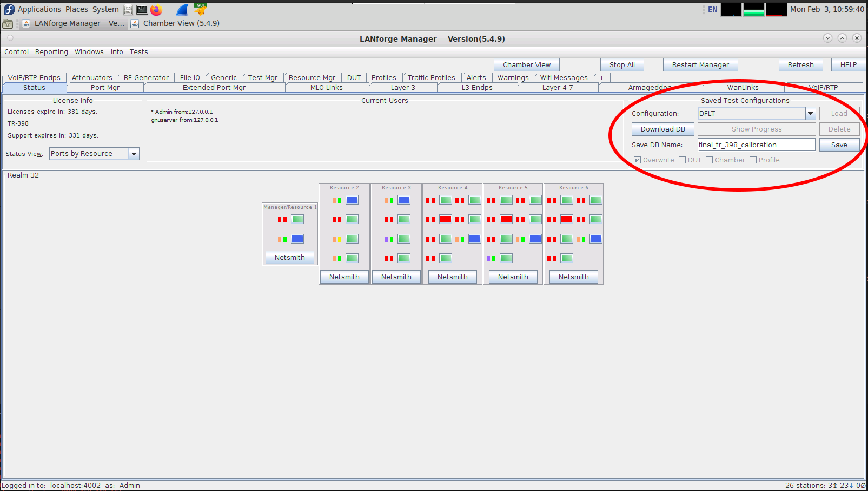This screenshot has width=868, height=491.
Task: Open the RF-Generator tab
Action: (x=146, y=78)
